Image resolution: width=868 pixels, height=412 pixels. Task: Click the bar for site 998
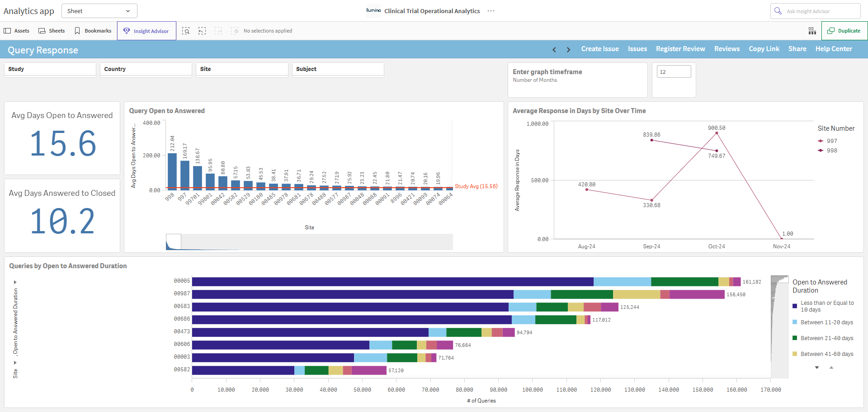pyautogui.click(x=172, y=171)
